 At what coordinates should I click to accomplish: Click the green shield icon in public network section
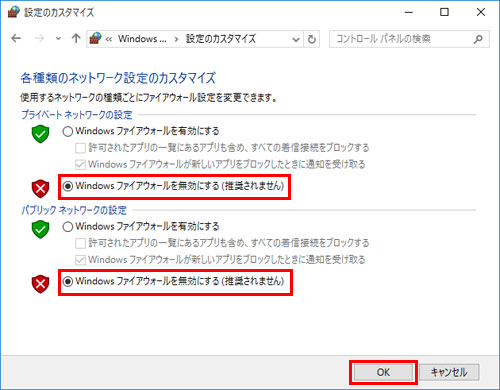(40, 229)
